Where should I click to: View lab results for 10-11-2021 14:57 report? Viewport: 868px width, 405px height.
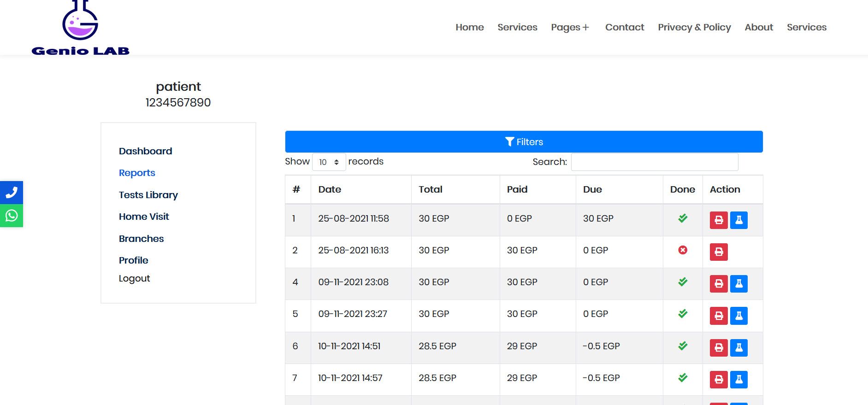coord(739,380)
